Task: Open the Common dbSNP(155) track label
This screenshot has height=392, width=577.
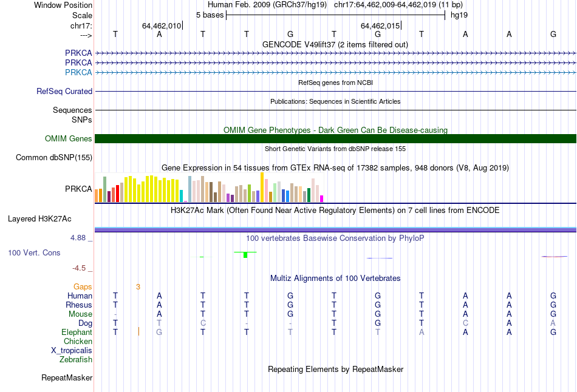Action: point(54,157)
